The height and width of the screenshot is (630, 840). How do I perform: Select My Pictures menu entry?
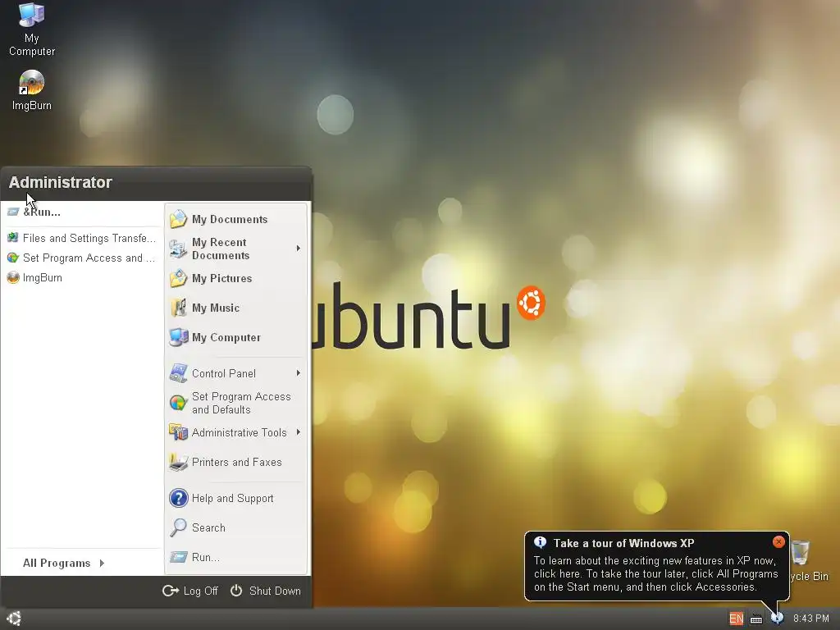click(235, 278)
